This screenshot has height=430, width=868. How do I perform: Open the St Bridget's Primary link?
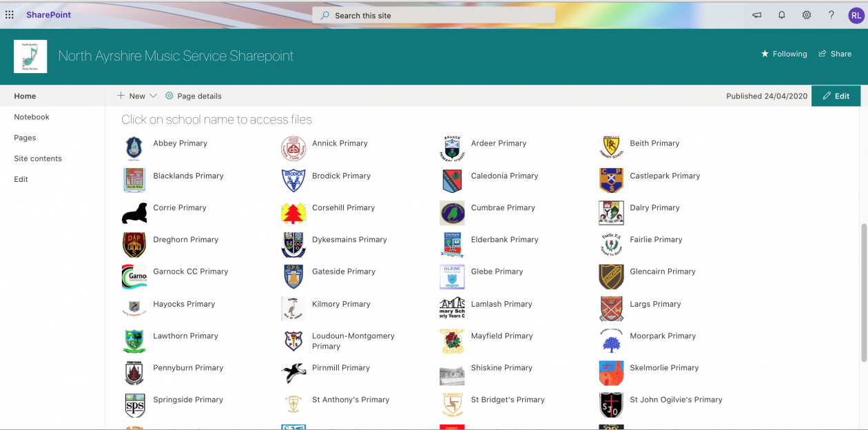tap(508, 400)
